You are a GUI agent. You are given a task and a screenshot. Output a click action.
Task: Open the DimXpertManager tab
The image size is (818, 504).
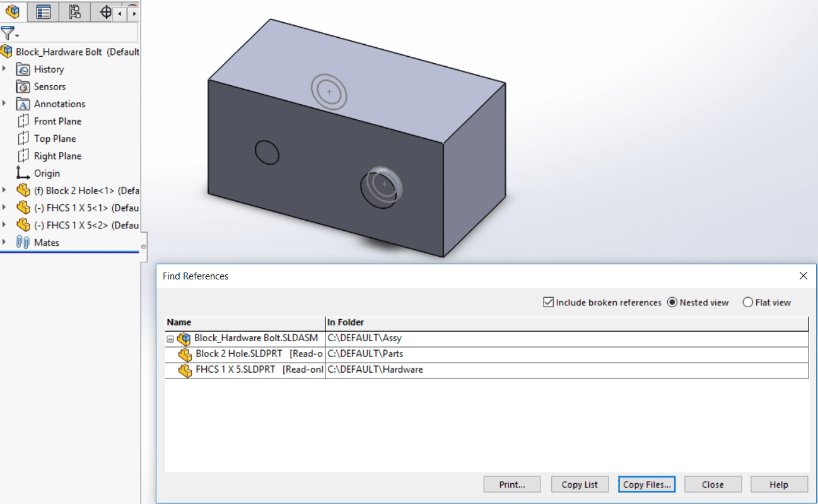105,11
